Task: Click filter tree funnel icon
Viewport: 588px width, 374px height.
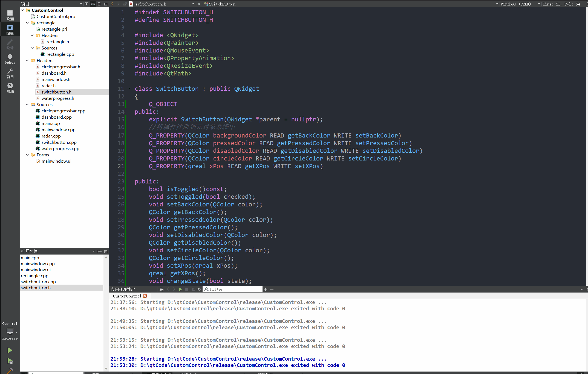Action: point(87,4)
